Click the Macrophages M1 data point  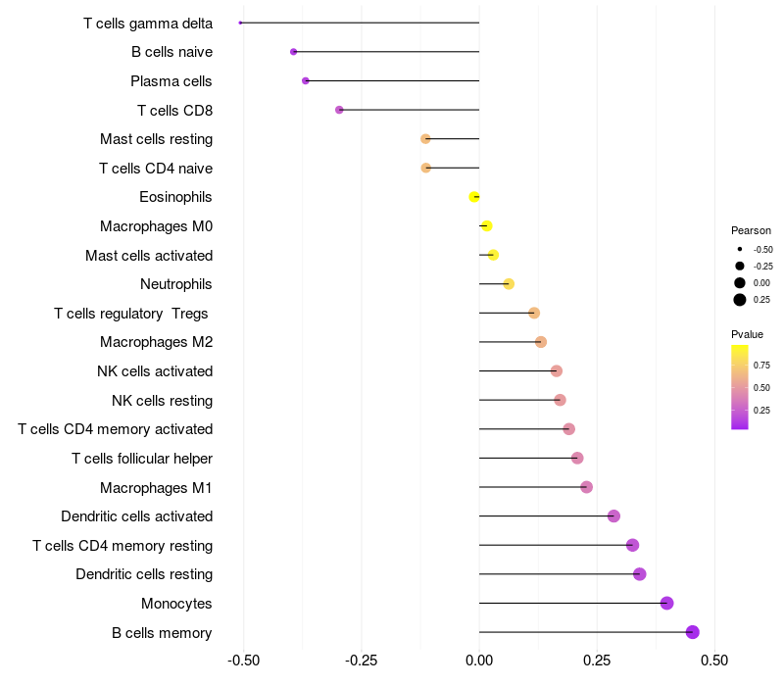coord(587,487)
